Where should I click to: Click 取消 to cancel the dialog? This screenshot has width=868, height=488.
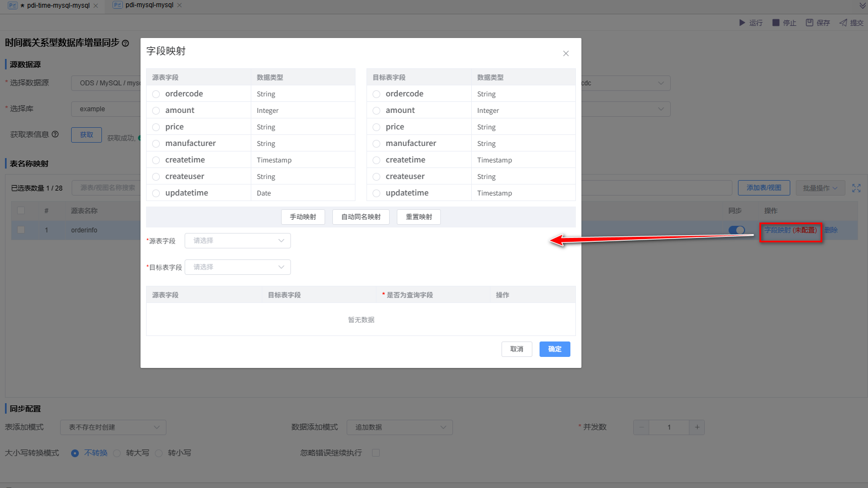(x=517, y=349)
